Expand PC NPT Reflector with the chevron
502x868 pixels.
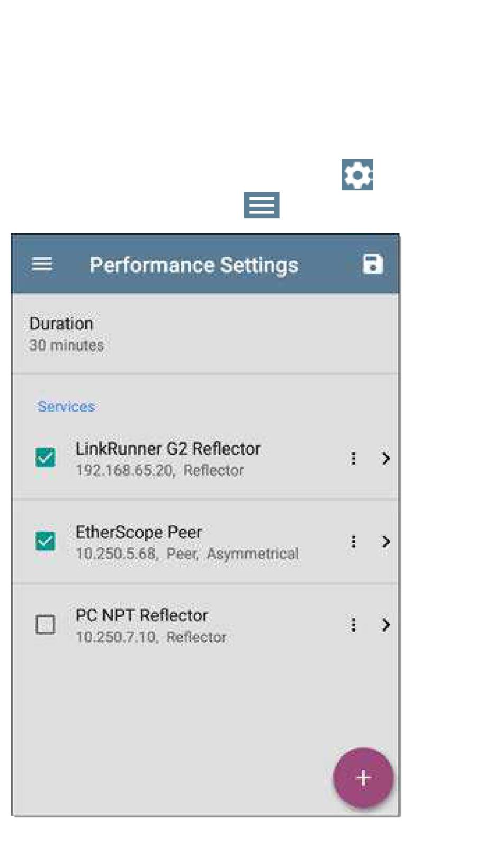click(x=386, y=625)
